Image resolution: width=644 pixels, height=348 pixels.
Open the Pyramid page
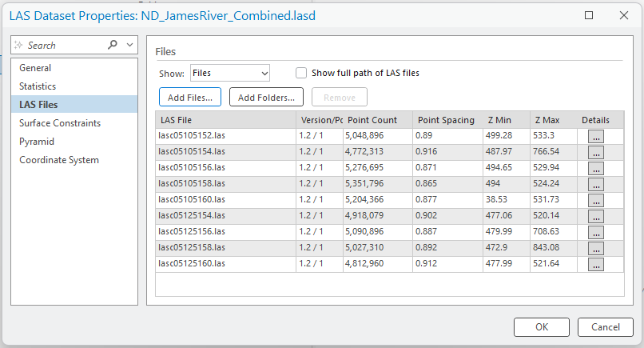(74, 142)
